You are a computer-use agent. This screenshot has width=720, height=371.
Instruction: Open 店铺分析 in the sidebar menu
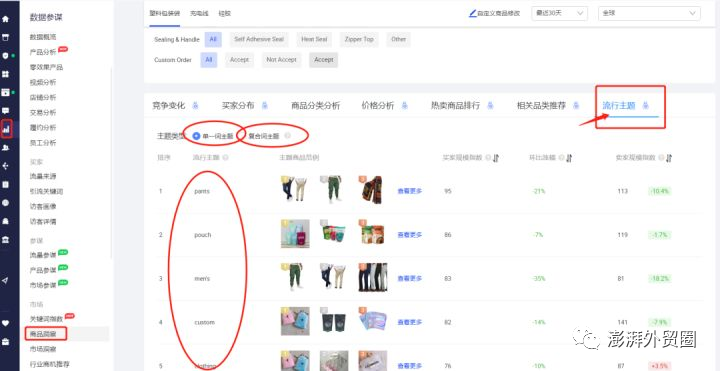coord(43,97)
